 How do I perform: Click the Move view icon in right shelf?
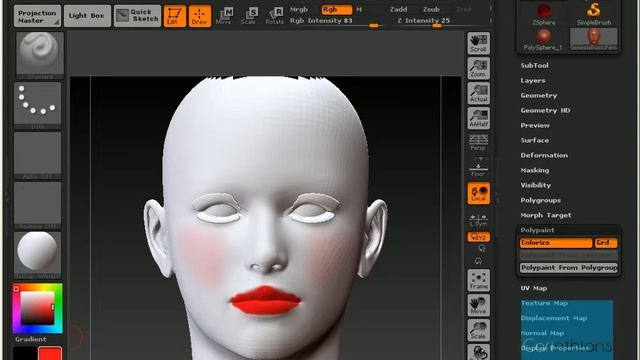(x=478, y=305)
